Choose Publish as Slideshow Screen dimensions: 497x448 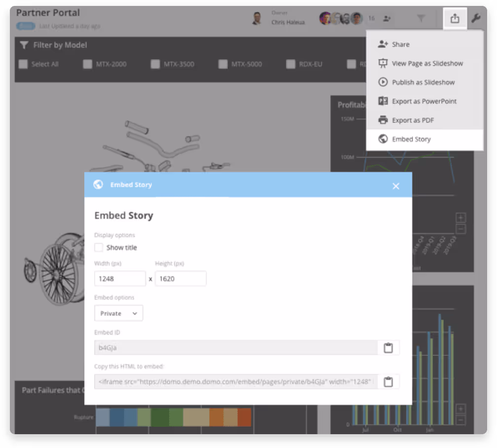pos(425,82)
